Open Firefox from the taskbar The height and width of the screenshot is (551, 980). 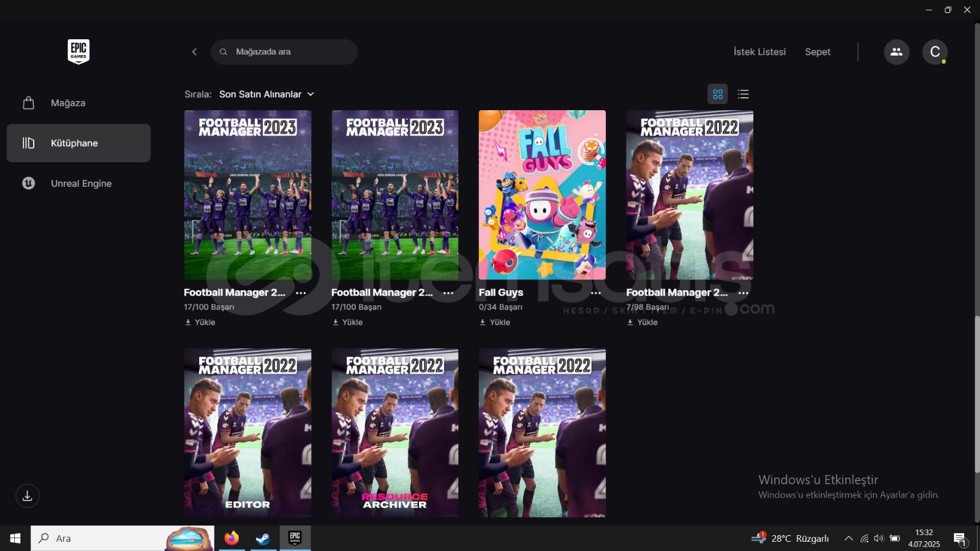pyautogui.click(x=232, y=538)
